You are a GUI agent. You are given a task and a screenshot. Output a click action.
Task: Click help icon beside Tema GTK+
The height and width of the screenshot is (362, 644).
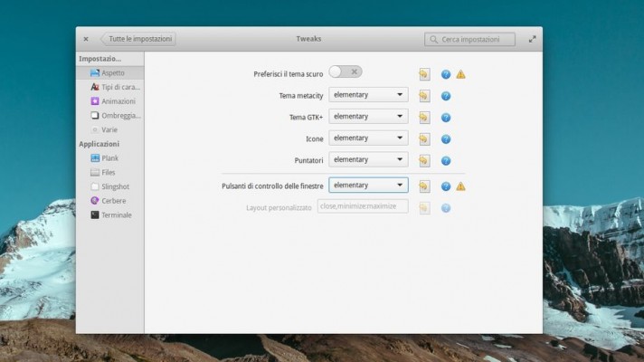click(x=446, y=118)
